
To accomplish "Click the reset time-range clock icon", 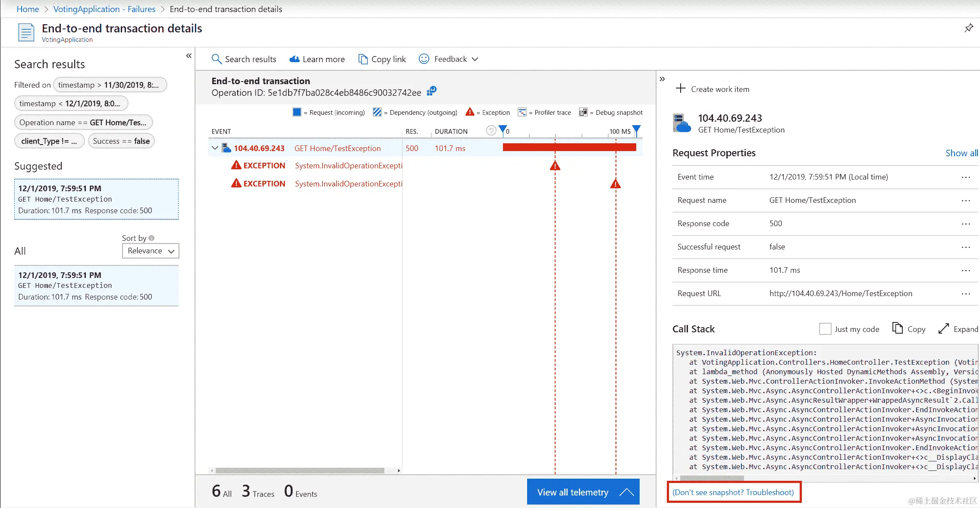I will (491, 130).
